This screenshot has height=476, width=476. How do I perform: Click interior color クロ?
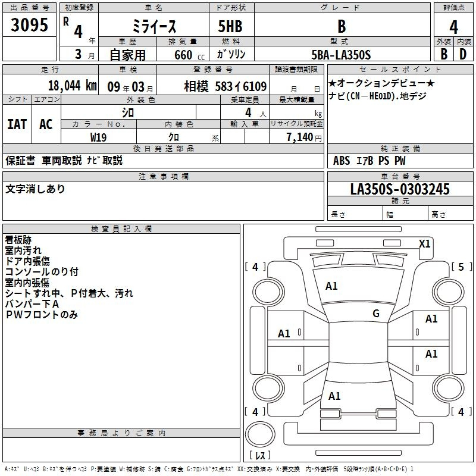pos(174,137)
